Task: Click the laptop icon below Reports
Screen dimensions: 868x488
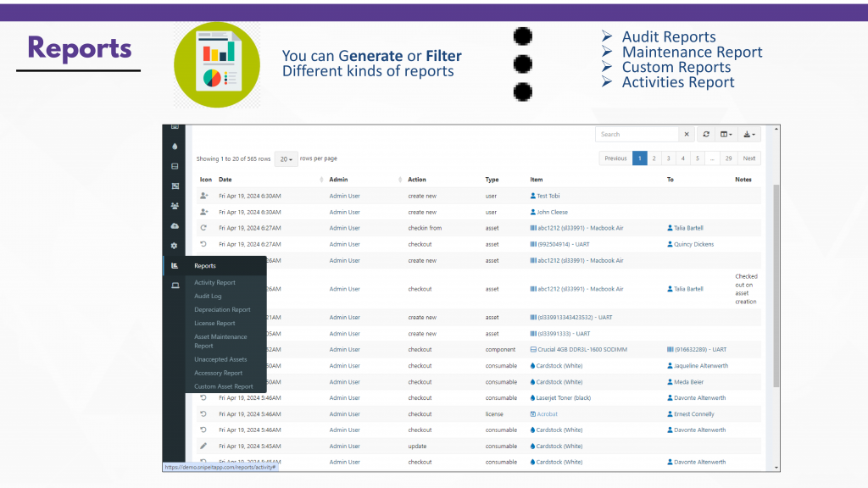Action: pos(175,286)
